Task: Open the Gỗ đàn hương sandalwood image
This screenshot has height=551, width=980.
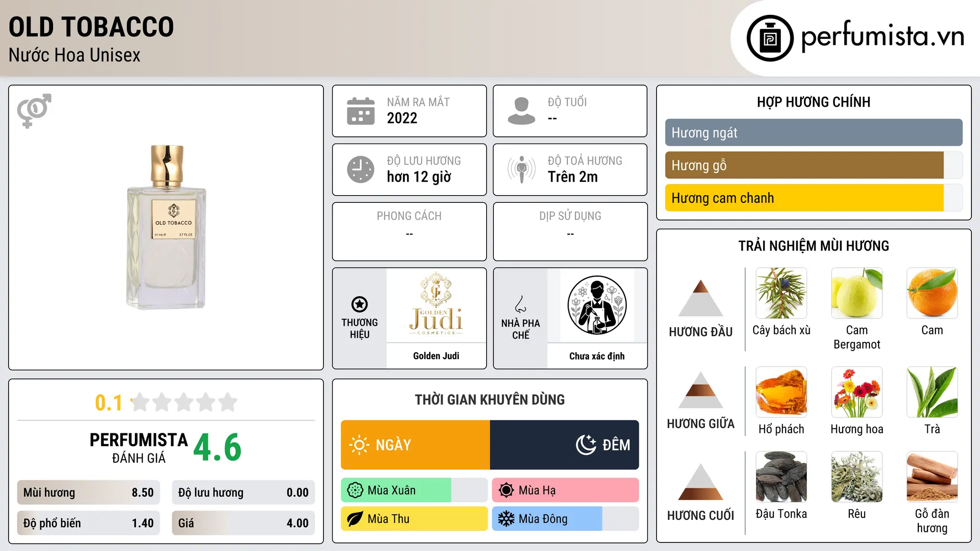Action: click(932, 477)
